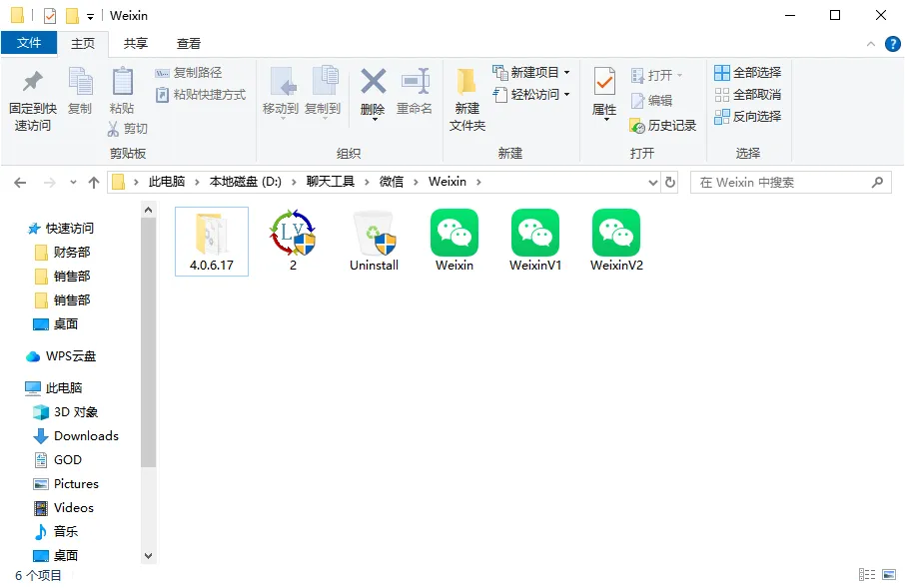Collapse the ribbon with the up chevron
The width and height of the screenshot is (905, 588).
(x=871, y=44)
